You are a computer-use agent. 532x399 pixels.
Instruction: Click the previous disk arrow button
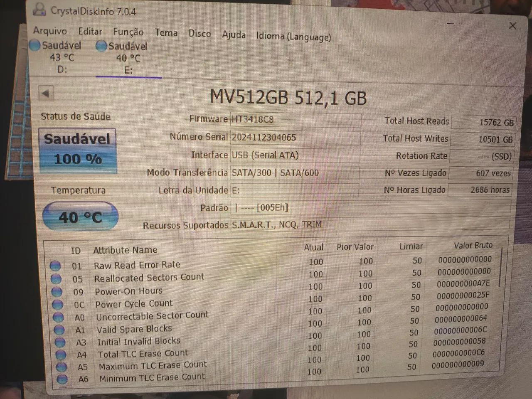(x=46, y=93)
